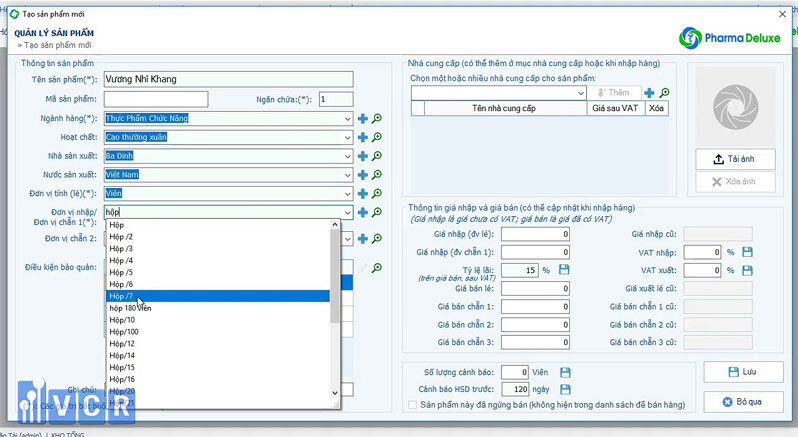
Task: Save VAT xuất value with disk icon
Action: (x=747, y=271)
